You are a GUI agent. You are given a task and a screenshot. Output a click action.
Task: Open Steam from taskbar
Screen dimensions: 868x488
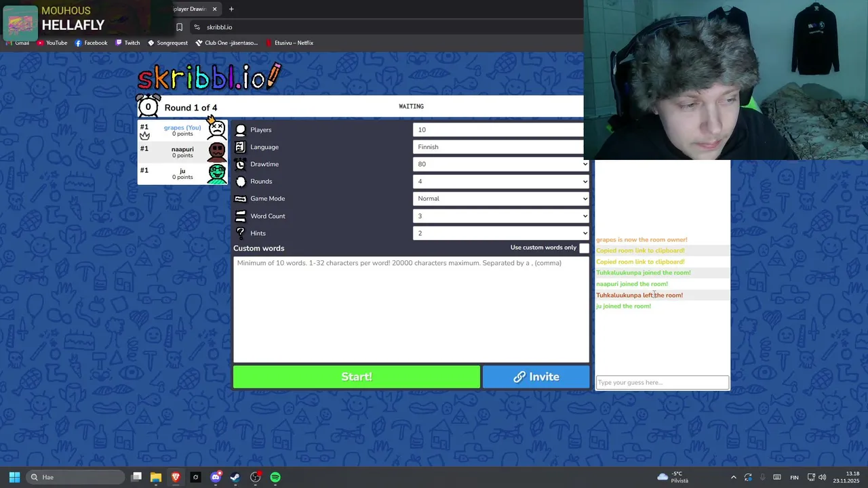coord(235,477)
